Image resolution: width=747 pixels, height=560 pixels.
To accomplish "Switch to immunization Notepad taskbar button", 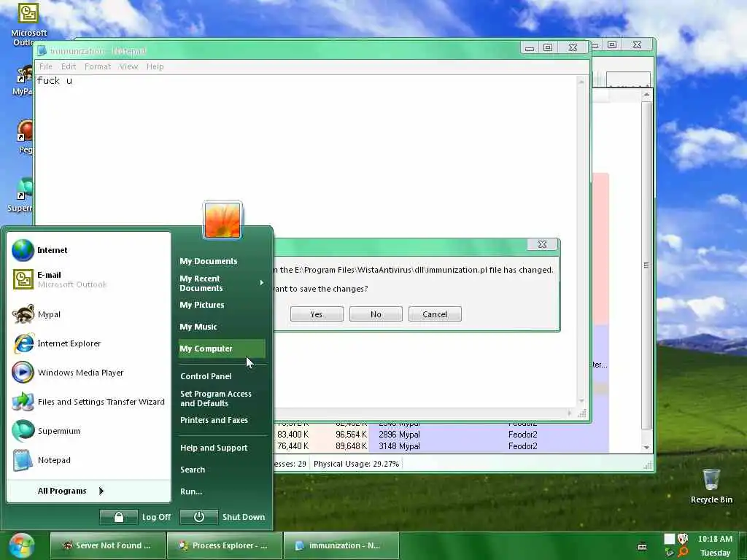I will [x=341, y=545].
